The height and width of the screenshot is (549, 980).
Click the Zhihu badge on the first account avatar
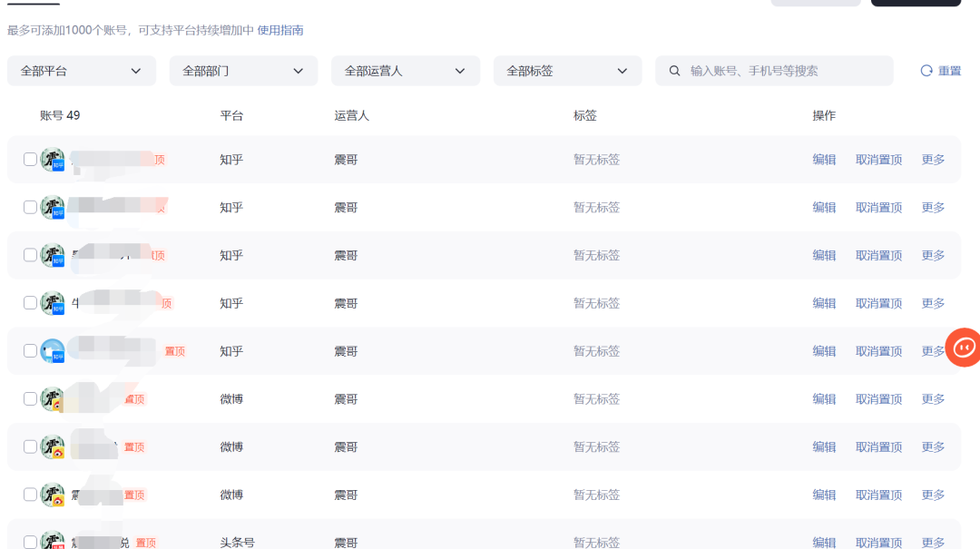58,167
